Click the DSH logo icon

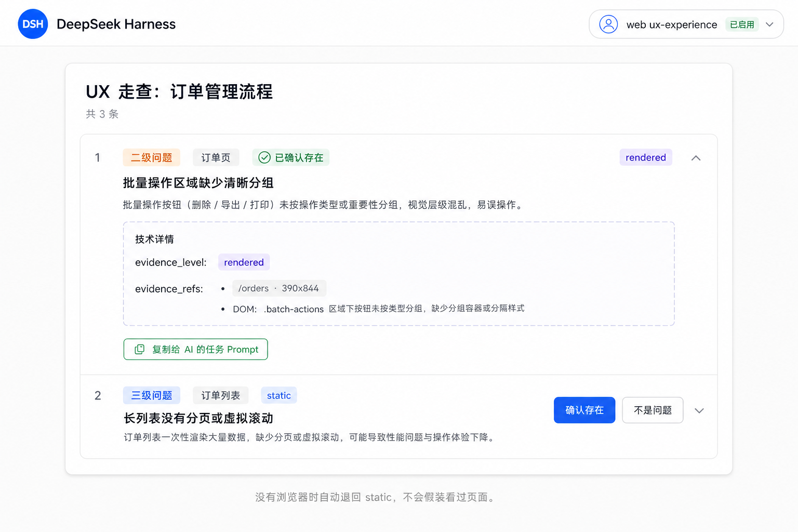[x=33, y=24]
